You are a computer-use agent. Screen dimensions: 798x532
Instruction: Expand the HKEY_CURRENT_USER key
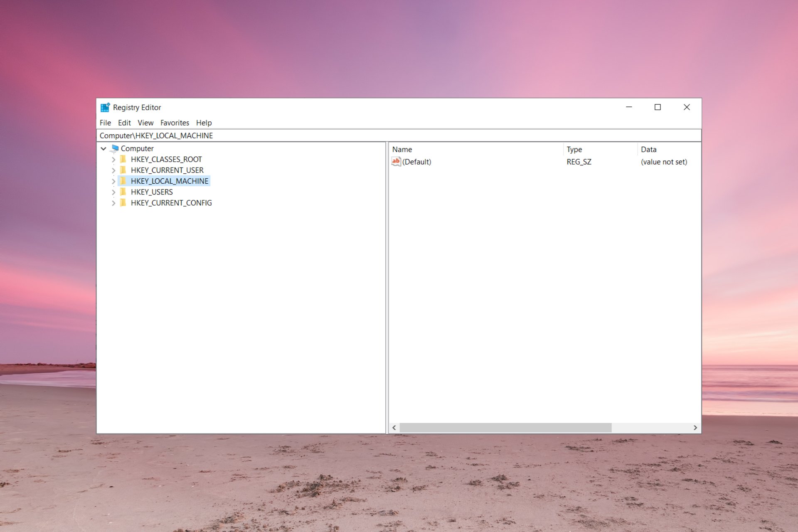[x=113, y=170]
